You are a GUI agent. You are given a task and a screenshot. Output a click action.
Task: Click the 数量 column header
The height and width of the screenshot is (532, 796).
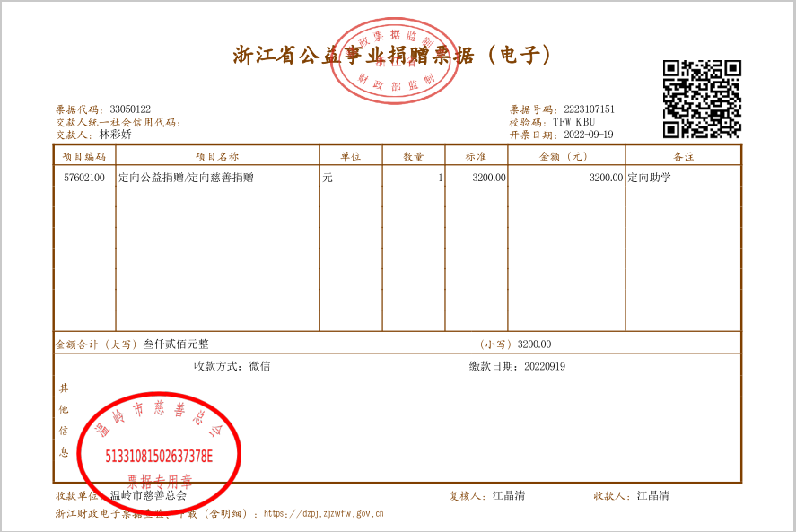[413, 156]
